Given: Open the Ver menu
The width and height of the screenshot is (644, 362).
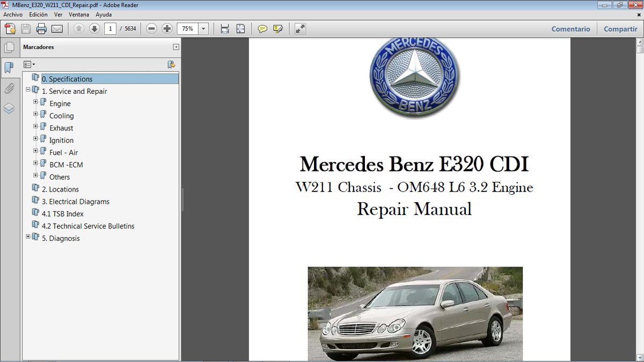Looking at the screenshot, I should tap(57, 14).
